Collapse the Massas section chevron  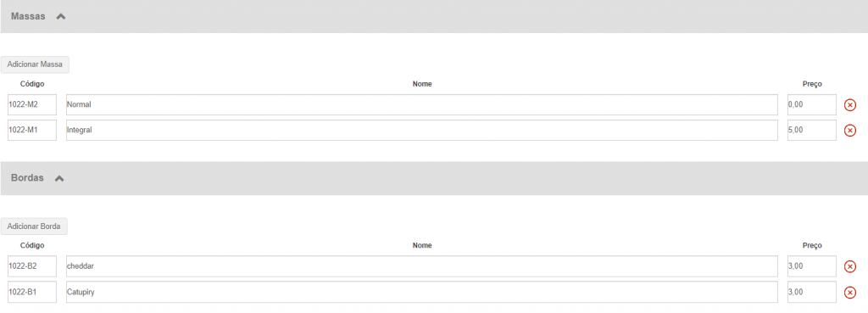coord(61,17)
